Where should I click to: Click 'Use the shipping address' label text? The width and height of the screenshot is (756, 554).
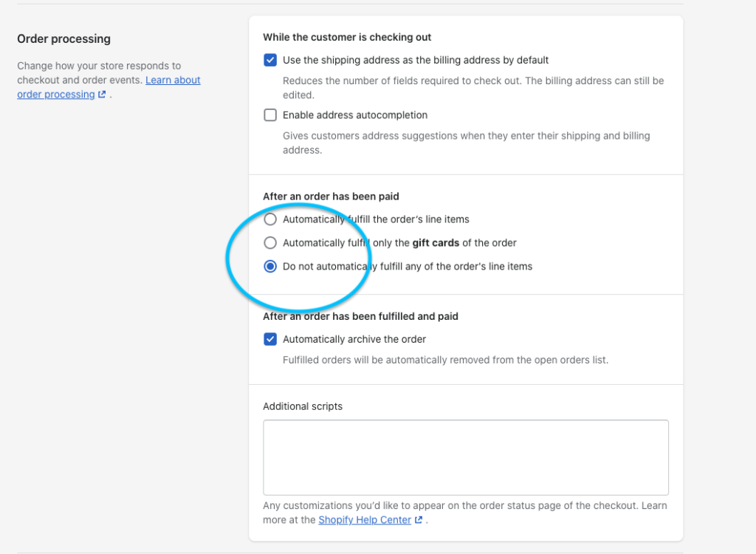415,60
